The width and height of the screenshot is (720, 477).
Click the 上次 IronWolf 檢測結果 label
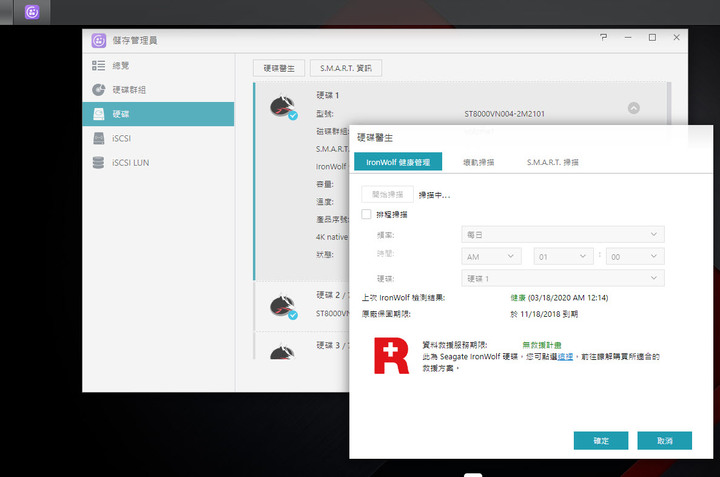coord(403,297)
